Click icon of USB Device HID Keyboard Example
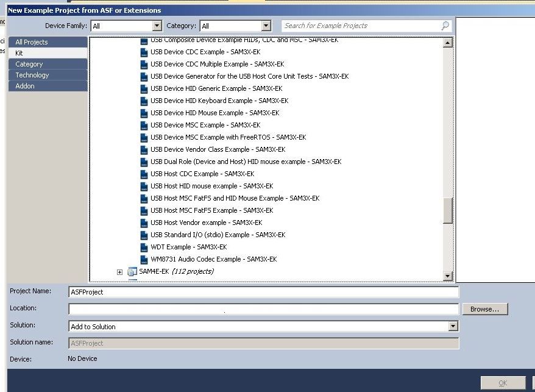The image size is (535, 392). (x=144, y=101)
